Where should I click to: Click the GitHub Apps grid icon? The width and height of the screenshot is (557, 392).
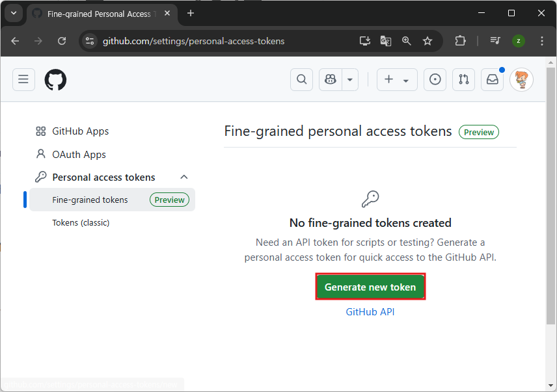click(41, 131)
